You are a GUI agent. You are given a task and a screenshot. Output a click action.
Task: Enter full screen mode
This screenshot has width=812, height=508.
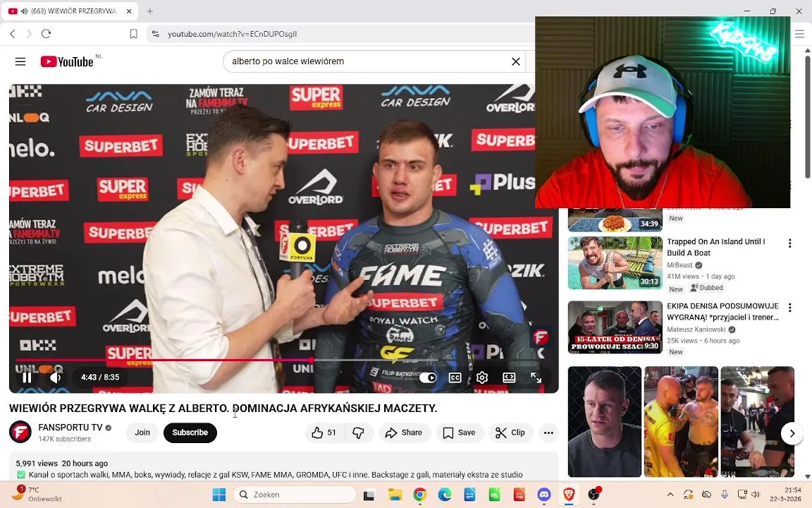536,377
